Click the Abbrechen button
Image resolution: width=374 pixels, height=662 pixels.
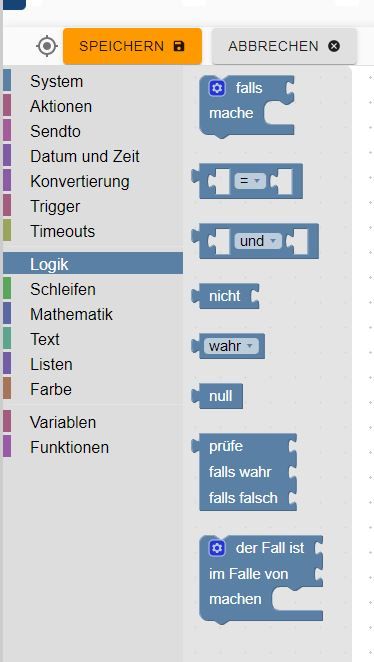click(x=284, y=46)
